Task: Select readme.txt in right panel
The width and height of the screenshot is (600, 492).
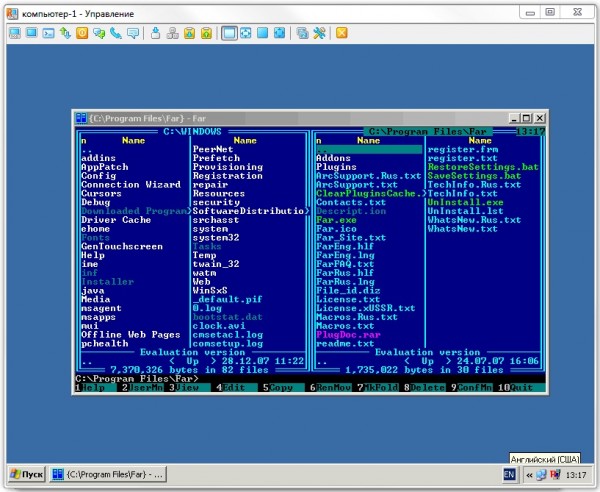Action: tap(345, 344)
